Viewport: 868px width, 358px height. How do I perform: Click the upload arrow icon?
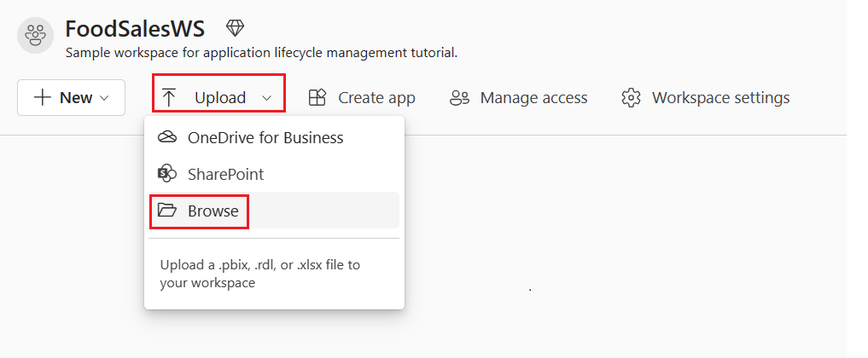tap(169, 98)
